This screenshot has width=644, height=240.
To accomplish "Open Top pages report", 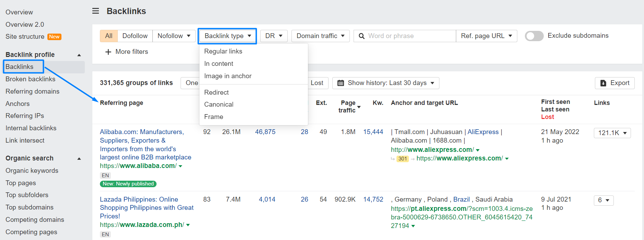I will pos(21,183).
